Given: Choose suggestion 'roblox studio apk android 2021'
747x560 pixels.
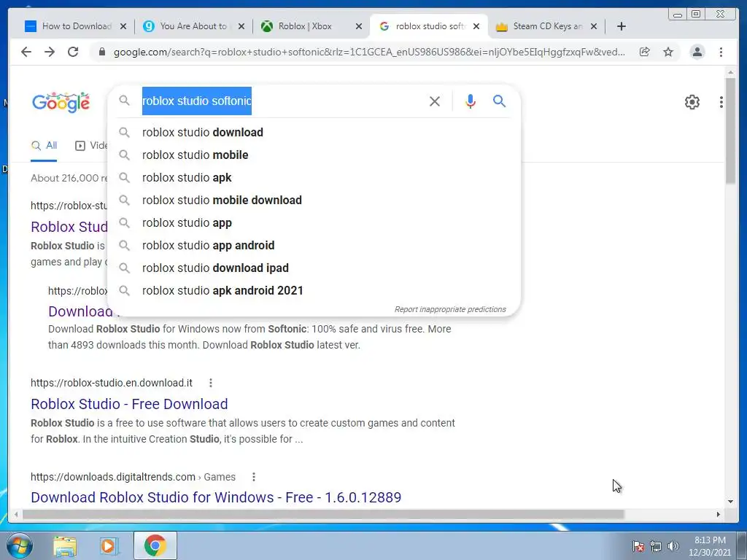Looking at the screenshot, I should pyautogui.click(x=314, y=290).
